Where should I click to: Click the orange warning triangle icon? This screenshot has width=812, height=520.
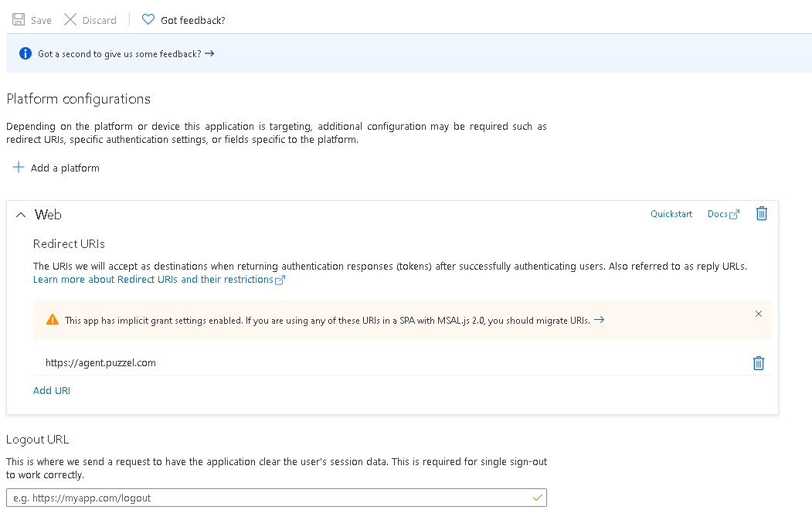pyautogui.click(x=53, y=320)
